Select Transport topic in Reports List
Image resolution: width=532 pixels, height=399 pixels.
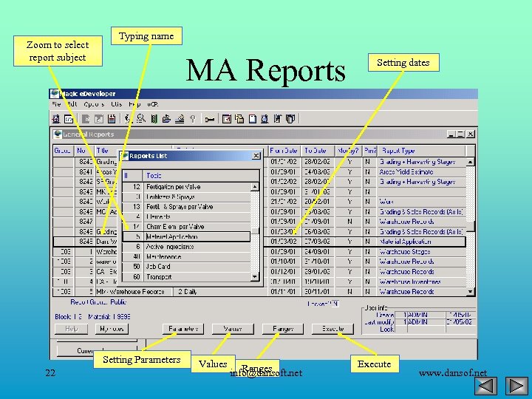point(187,277)
